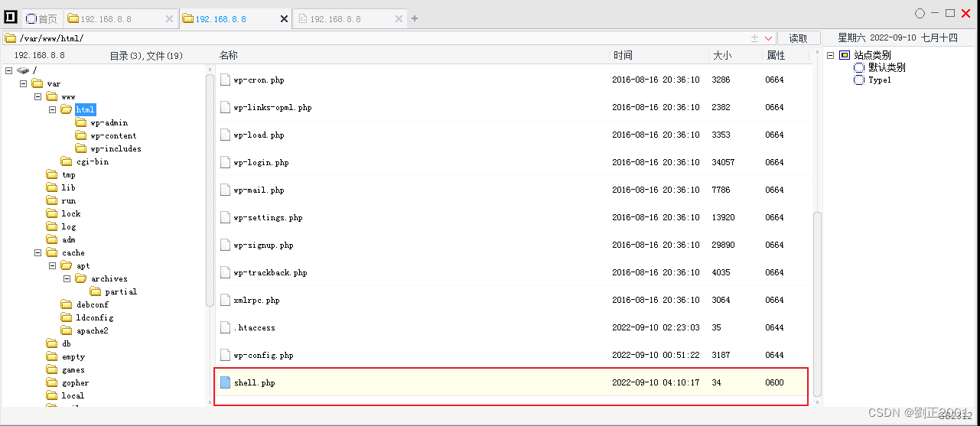Click the 读取 read button

click(x=799, y=38)
